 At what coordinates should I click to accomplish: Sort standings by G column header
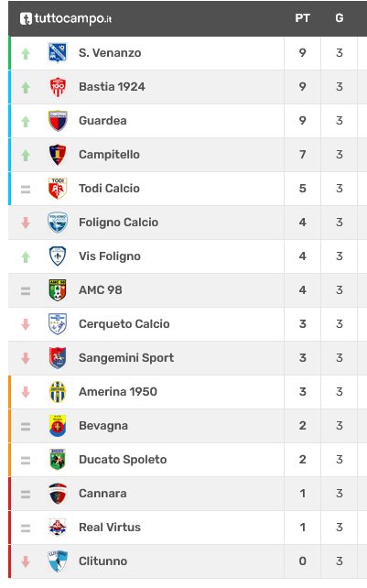coord(340,18)
